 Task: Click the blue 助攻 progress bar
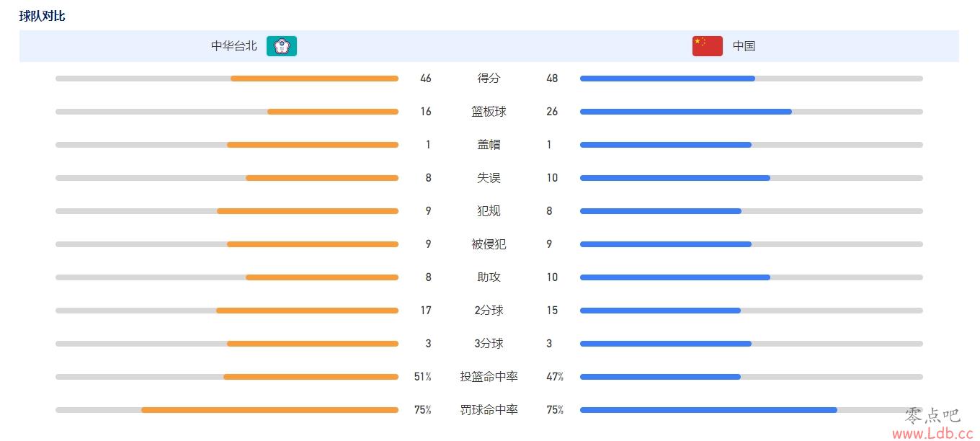[x=675, y=277]
